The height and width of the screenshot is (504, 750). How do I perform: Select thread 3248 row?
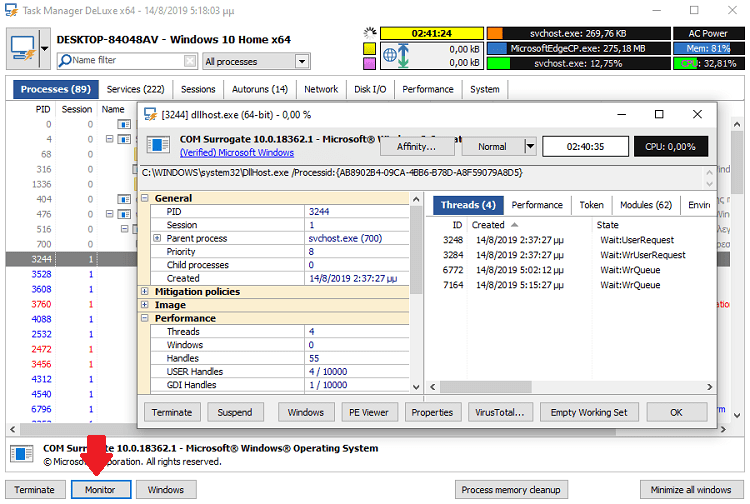pyautogui.click(x=569, y=240)
